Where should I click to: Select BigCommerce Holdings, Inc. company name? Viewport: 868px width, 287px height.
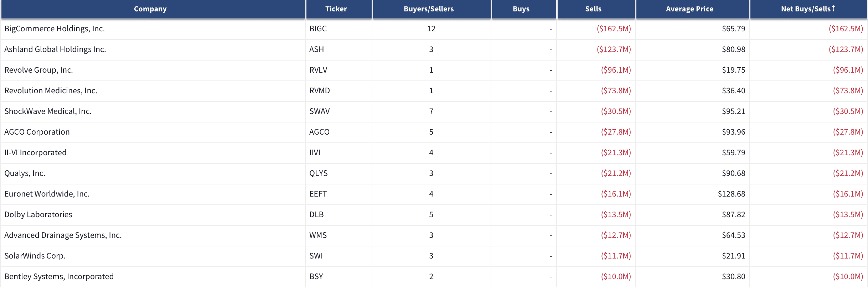point(55,29)
